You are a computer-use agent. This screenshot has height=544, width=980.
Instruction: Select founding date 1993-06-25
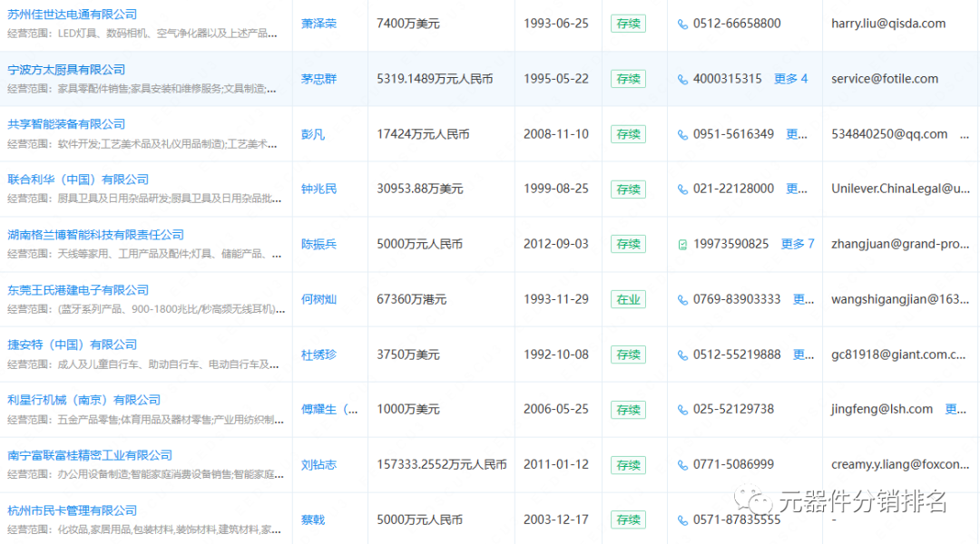(x=556, y=24)
